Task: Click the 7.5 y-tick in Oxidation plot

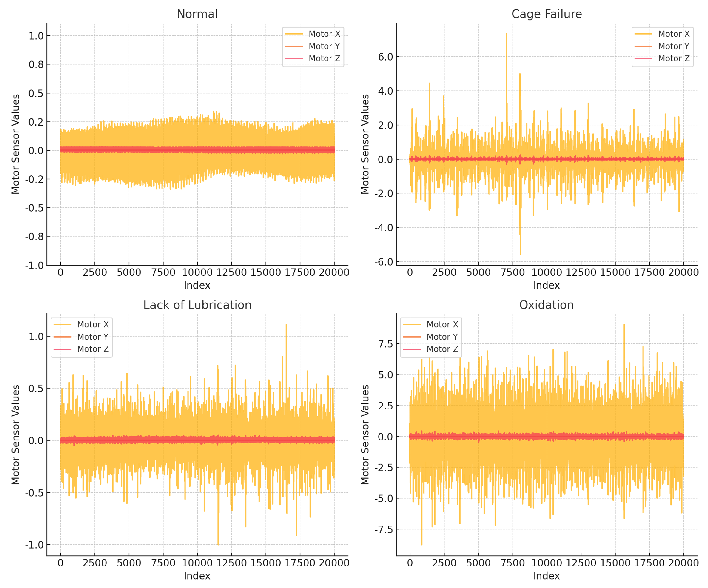Action: point(386,344)
